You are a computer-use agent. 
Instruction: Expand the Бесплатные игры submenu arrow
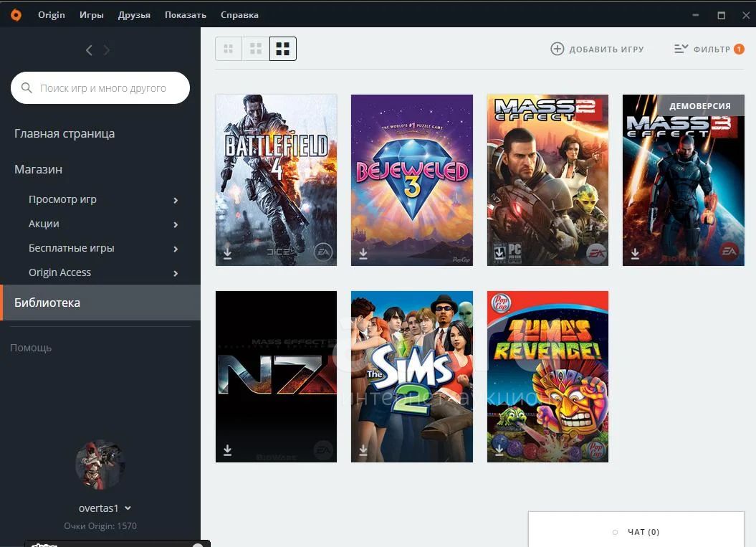(x=176, y=249)
